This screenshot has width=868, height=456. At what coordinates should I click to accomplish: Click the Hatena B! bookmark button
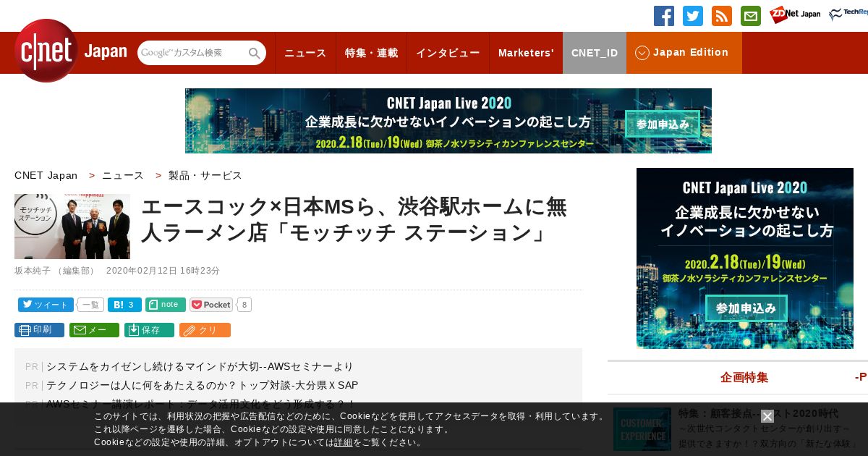[124, 305]
